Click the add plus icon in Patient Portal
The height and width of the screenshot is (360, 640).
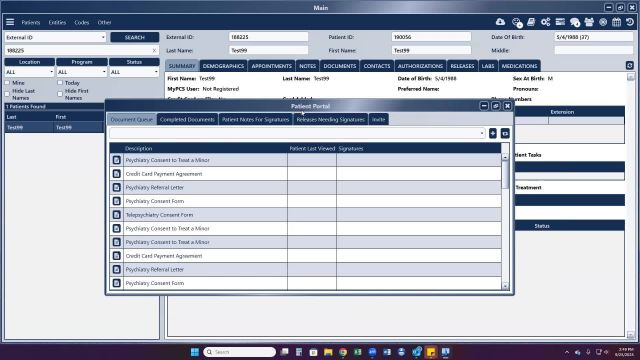tap(493, 133)
